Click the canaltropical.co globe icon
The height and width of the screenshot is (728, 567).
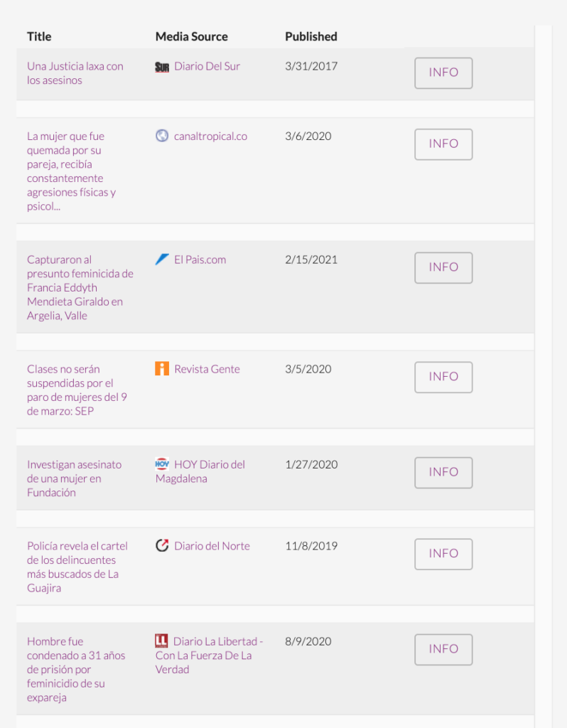coord(162,136)
